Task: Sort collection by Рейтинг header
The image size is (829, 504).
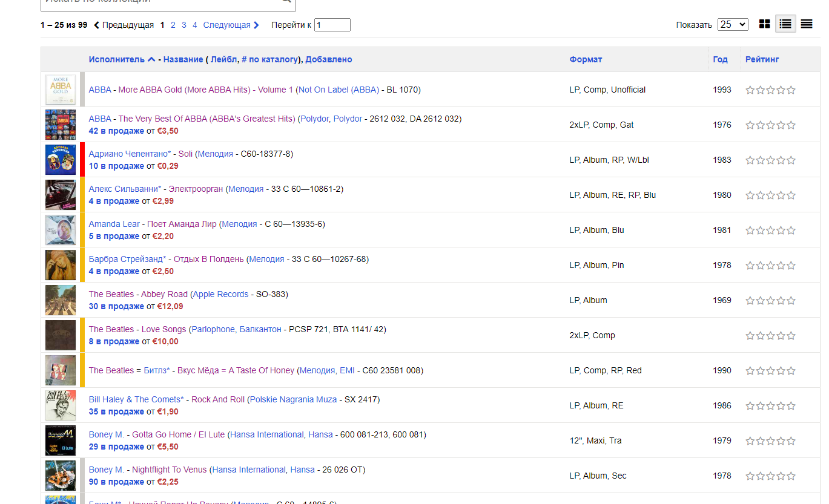Action: [762, 59]
